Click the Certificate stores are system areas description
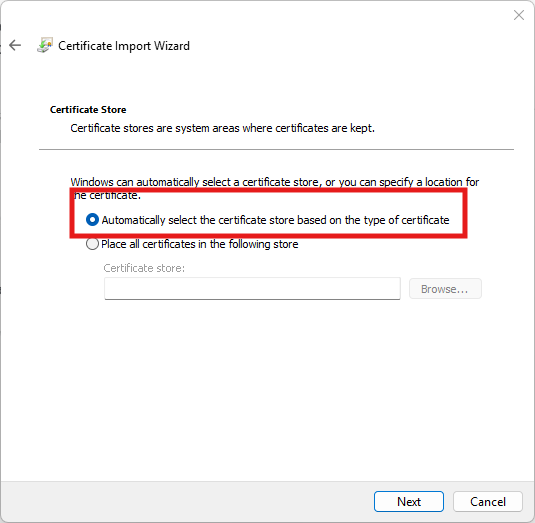The image size is (535, 523). click(x=222, y=128)
